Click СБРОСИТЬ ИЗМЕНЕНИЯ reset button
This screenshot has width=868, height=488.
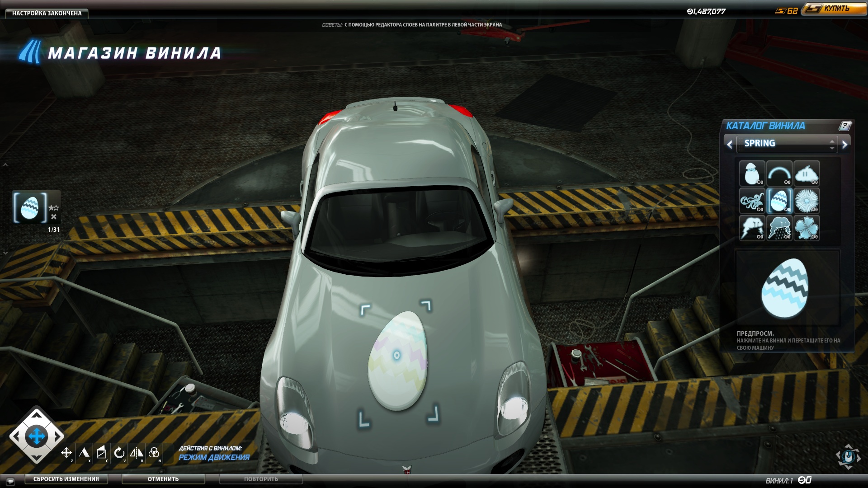click(x=66, y=479)
